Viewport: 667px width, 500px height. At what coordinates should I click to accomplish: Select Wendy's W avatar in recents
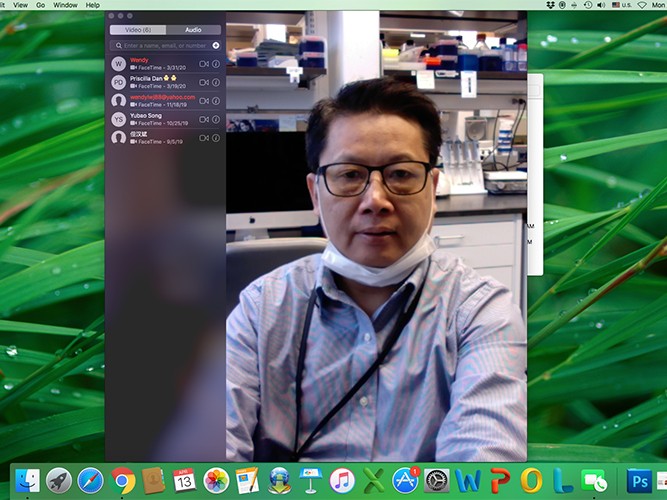119,64
